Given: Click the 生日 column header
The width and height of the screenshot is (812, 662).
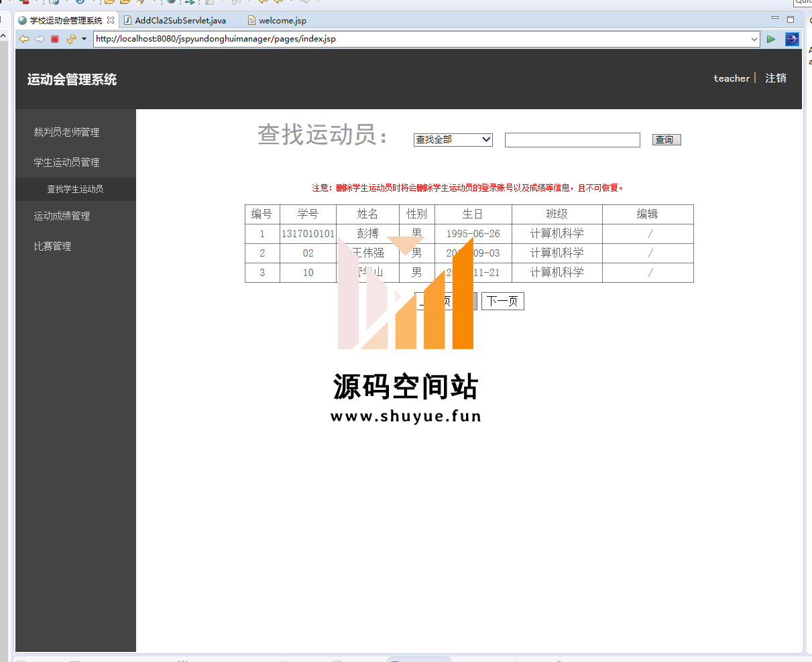Looking at the screenshot, I should pyautogui.click(x=473, y=214).
